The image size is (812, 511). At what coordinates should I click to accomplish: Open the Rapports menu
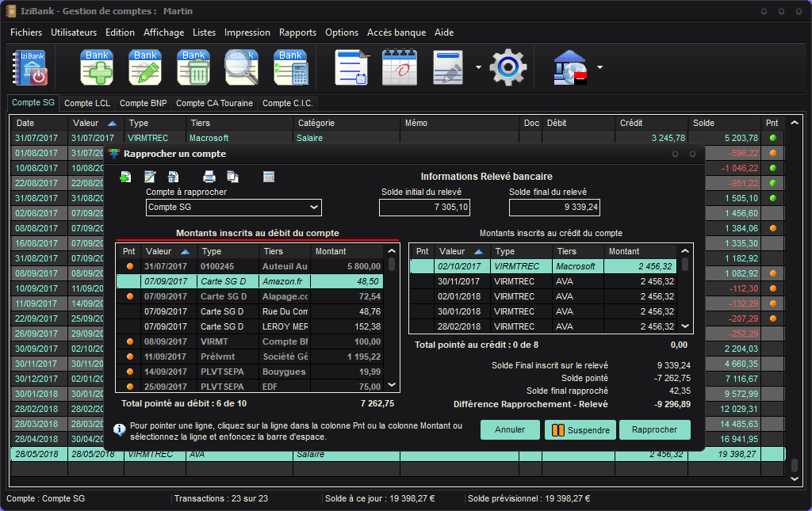tap(297, 32)
